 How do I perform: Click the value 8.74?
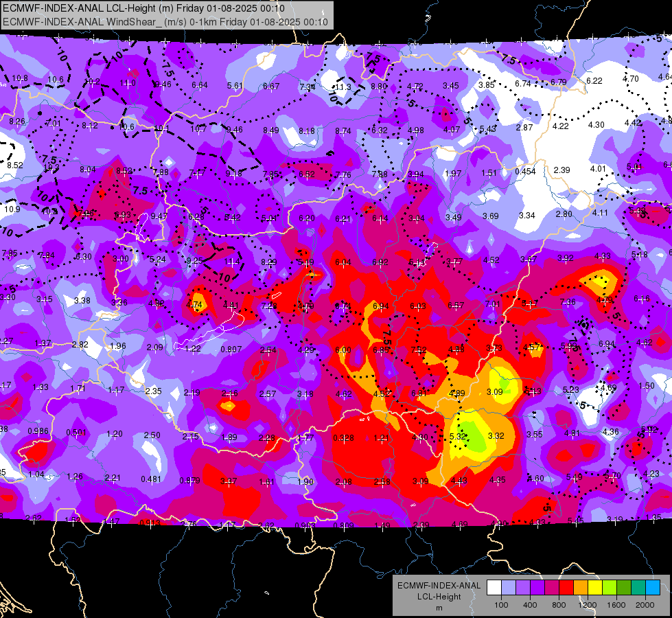coord(343,130)
